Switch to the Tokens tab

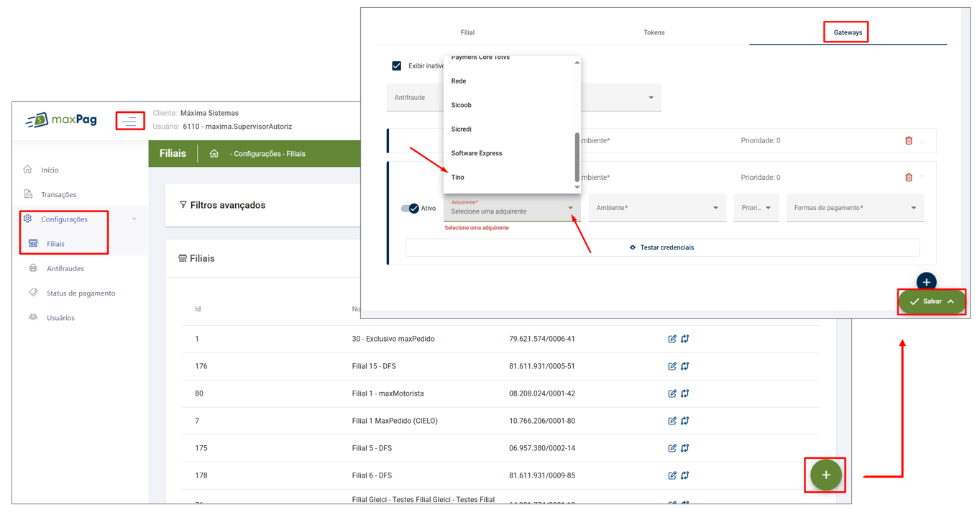pos(654,32)
